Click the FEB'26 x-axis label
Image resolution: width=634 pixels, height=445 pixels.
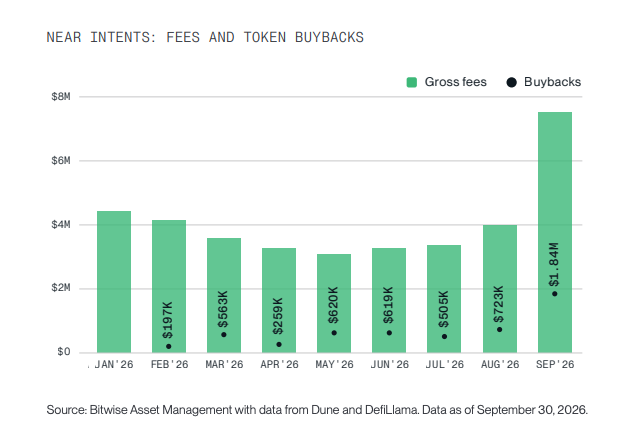click(169, 365)
